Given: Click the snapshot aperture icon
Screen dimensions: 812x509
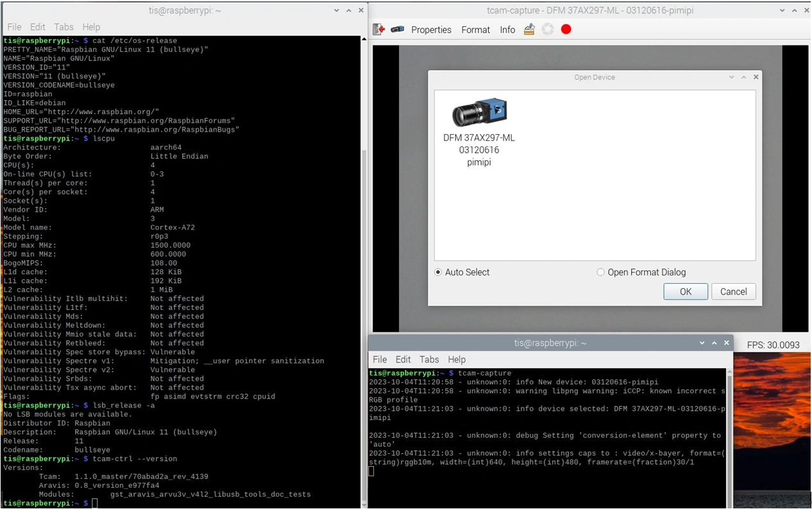Looking at the screenshot, I should pos(548,30).
